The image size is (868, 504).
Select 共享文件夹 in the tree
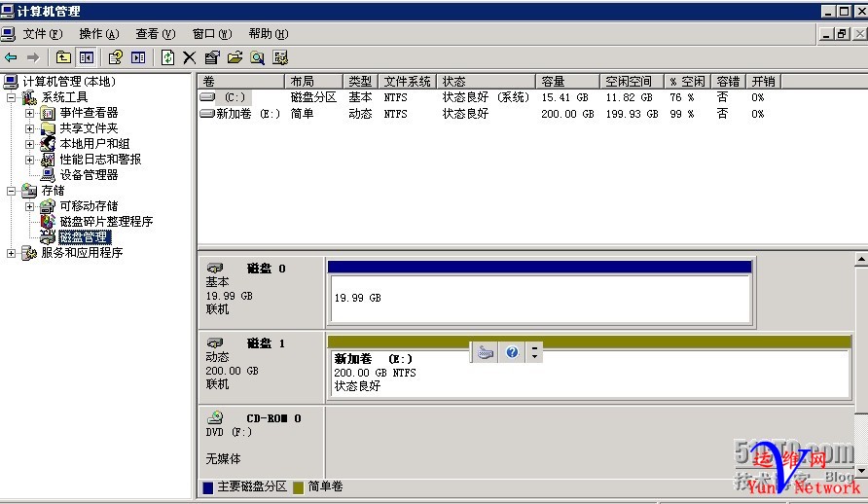click(x=89, y=128)
